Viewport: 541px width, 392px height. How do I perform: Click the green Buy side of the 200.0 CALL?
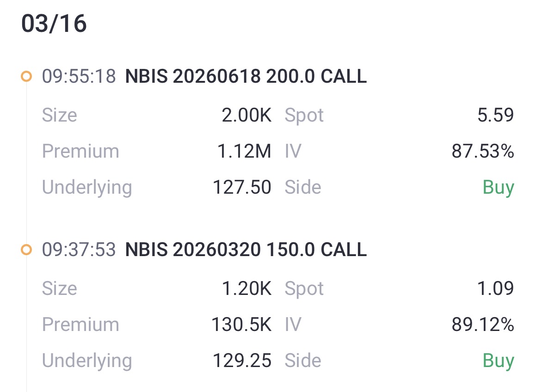tap(498, 187)
